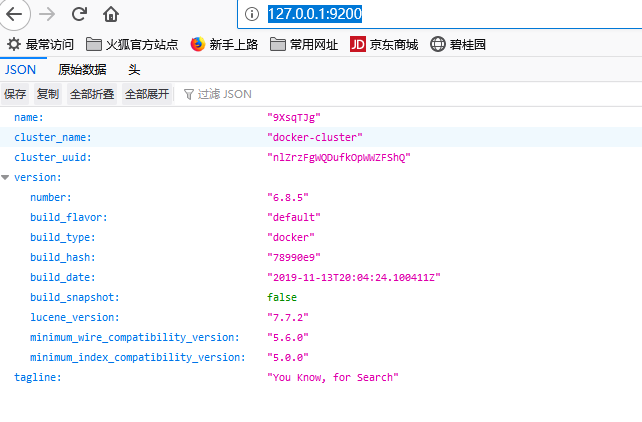The width and height of the screenshot is (642, 422).
Task: Select the "You Know, for Search" value
Action: point(332,377)
